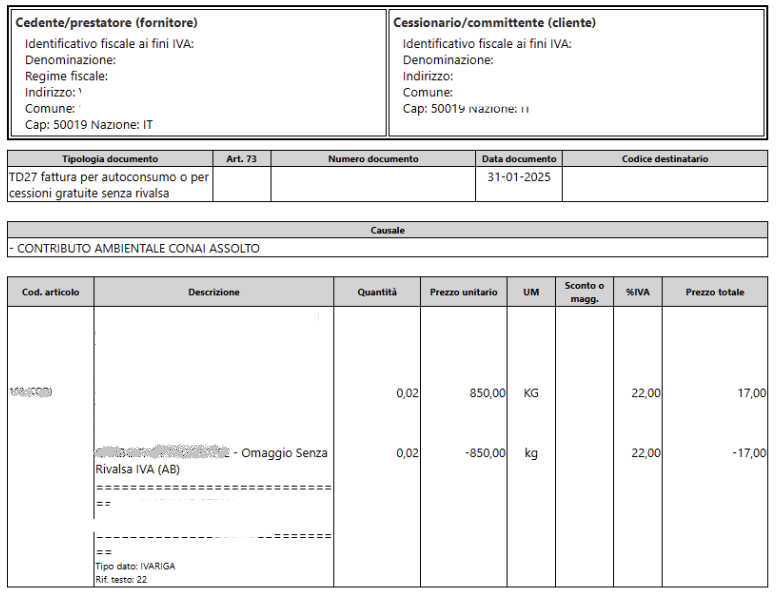Select the 'TD27 fattura per autoconsumo' cell
This screenshot has height=596, width=781.
point(110,185)
